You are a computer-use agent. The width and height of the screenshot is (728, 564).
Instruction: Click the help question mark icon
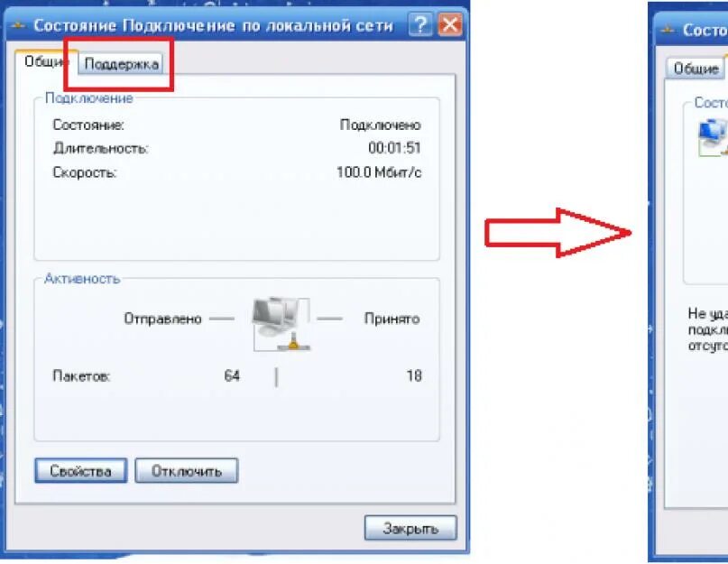point(420,24)
